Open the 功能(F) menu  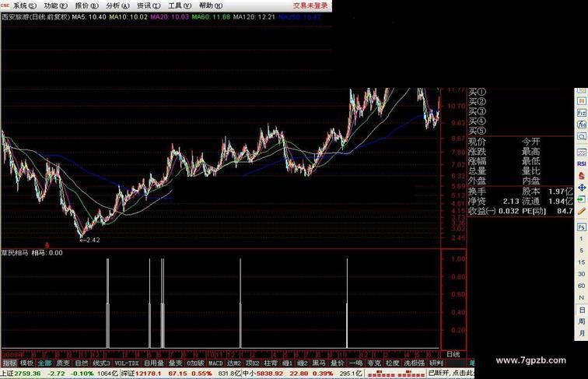pos(56,5)
